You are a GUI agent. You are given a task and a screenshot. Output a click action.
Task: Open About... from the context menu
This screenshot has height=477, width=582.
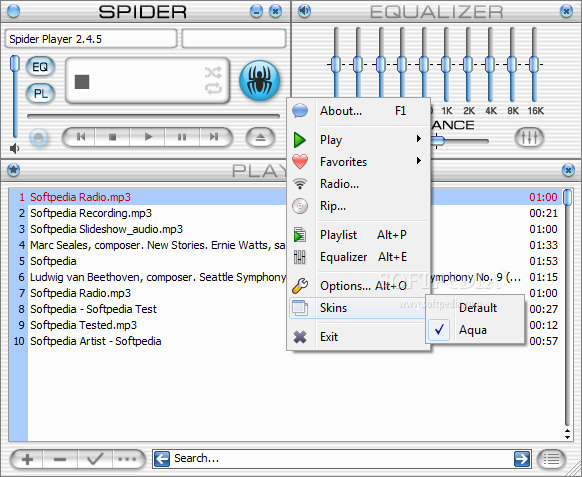(359, 111)
